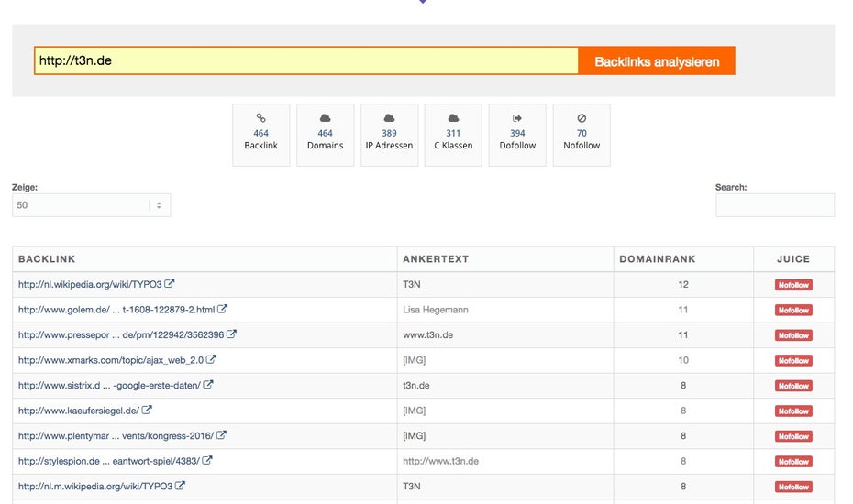This screenshot has height=504, width=853.
Task: Click external-link icon beside kaeufersiegel.de link
Action: point(147,410)
